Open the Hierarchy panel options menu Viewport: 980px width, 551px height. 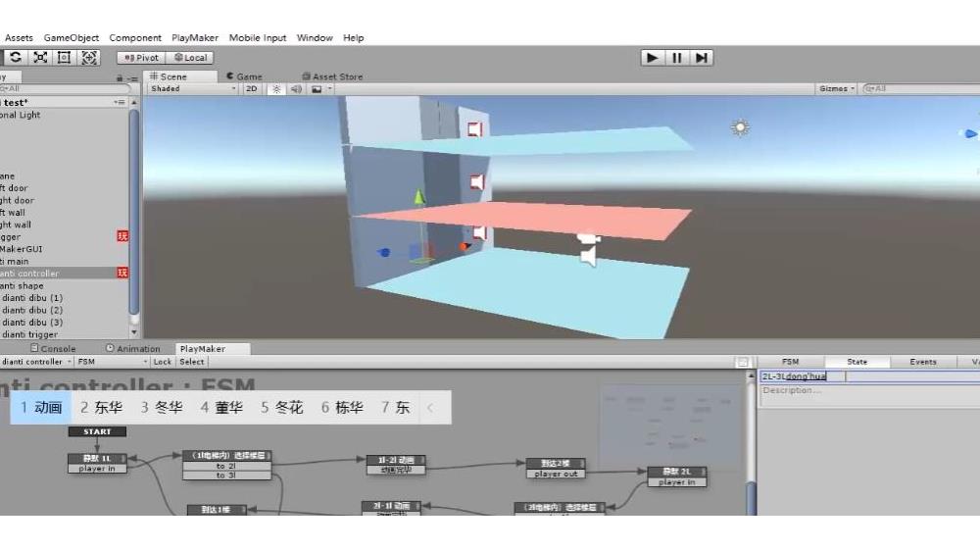(132, 78)
